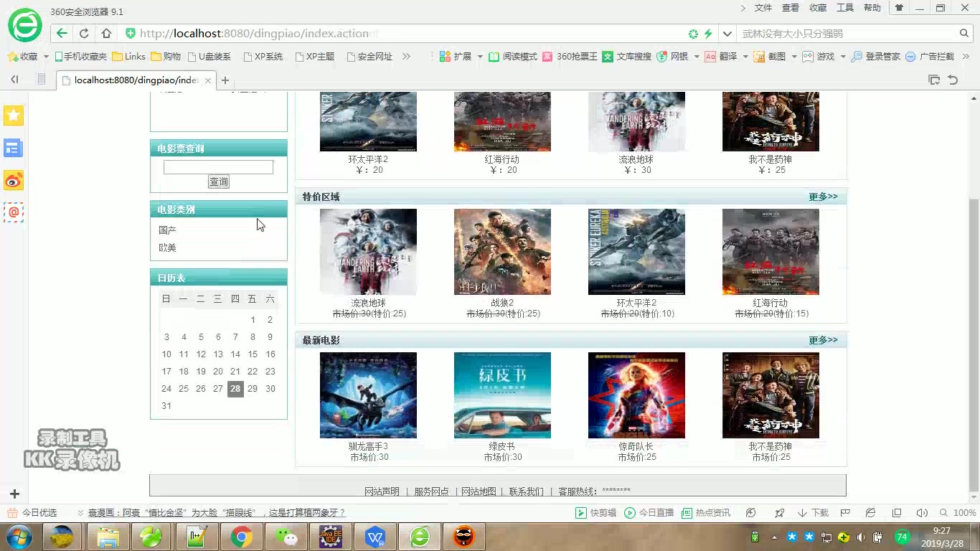Screen dimensions: 980x551
Task: Open 快剪辑 in the status bar
Action: (596, 512)
